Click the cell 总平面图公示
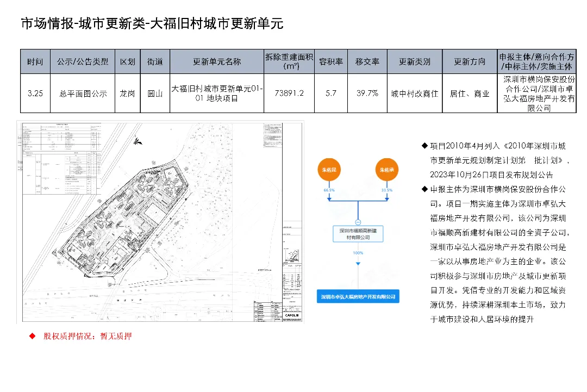This screenshot has width=587, height=392. click(x=83, y=93)
